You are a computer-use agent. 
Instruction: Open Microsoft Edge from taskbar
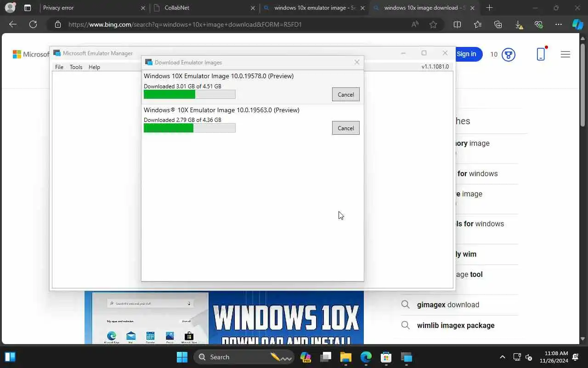point(366,357)
